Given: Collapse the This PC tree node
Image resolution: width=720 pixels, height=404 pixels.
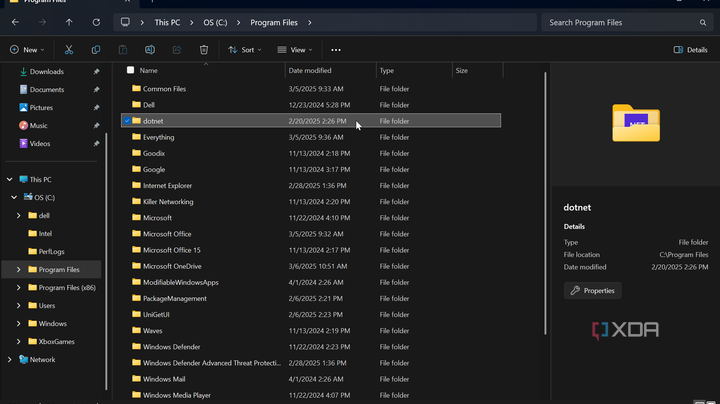Looking at the screenshot, I should tap(10, 180).
